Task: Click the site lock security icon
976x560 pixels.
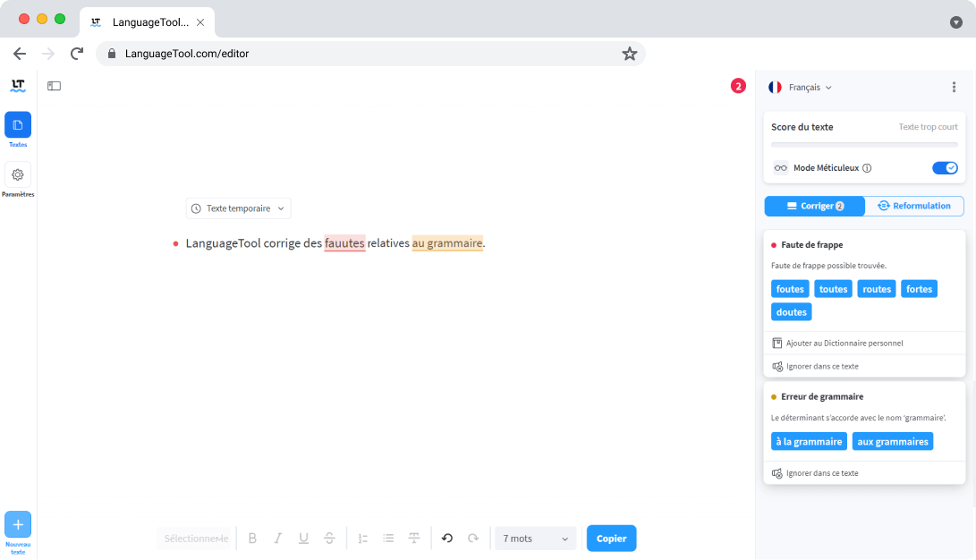Action: (x=112, y=54)
